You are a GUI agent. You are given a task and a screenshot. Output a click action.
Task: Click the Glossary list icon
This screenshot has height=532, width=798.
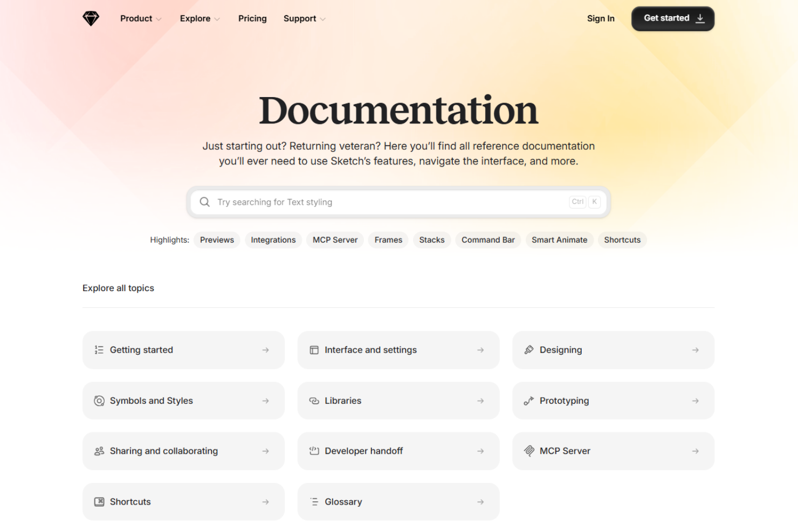(314, 502)
